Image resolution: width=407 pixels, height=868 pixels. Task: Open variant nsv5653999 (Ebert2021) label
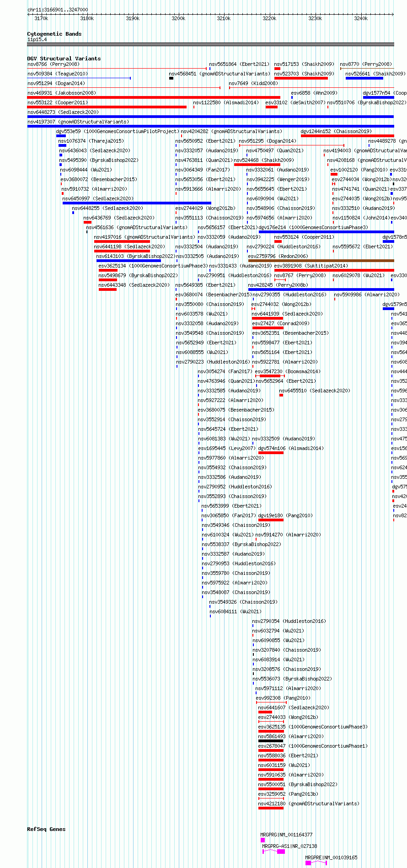[x=232, y=506]
